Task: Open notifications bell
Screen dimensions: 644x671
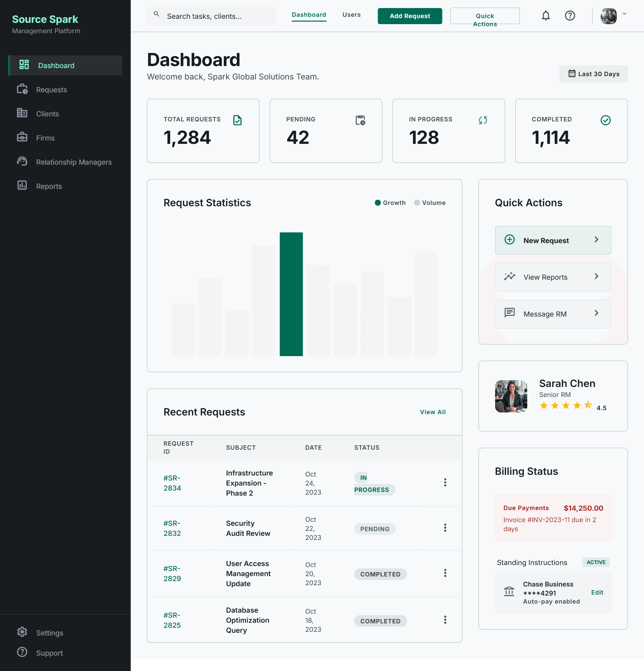Action: coord(546,16)
